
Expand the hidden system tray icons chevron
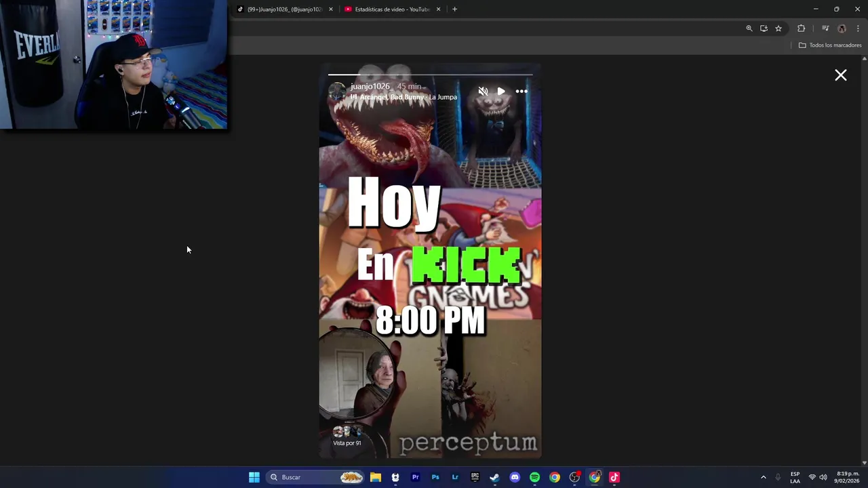click(763, 477)
